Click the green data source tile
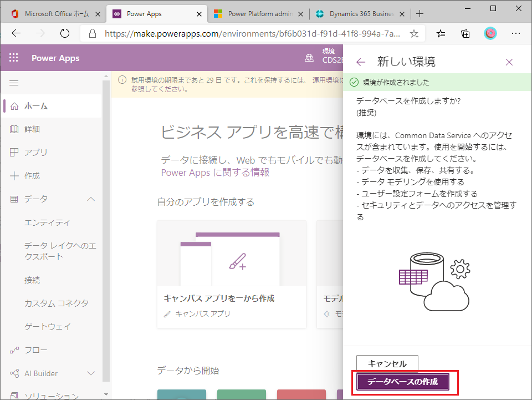The height and width of the screenshot is (400, 532). pos(242,394)
